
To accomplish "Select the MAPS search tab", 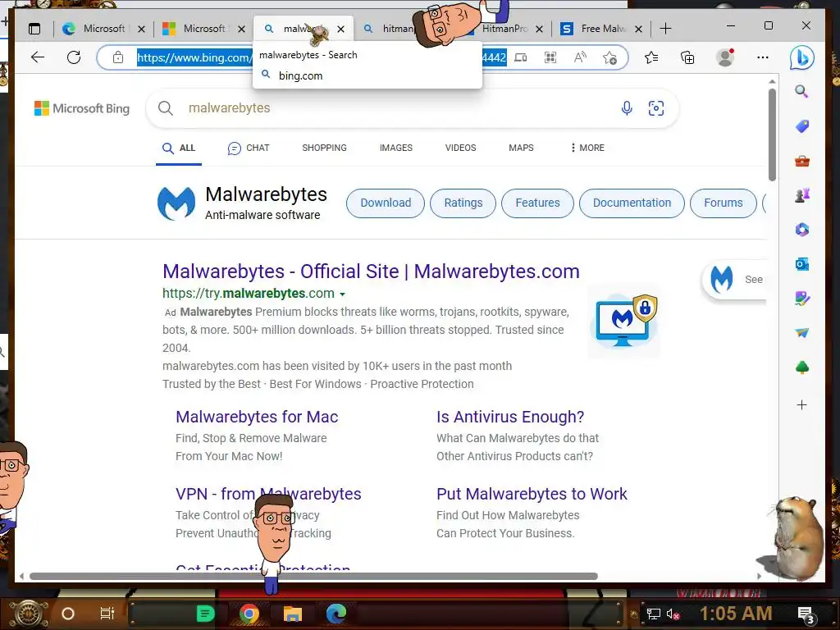I will click(x=521, y=148).
